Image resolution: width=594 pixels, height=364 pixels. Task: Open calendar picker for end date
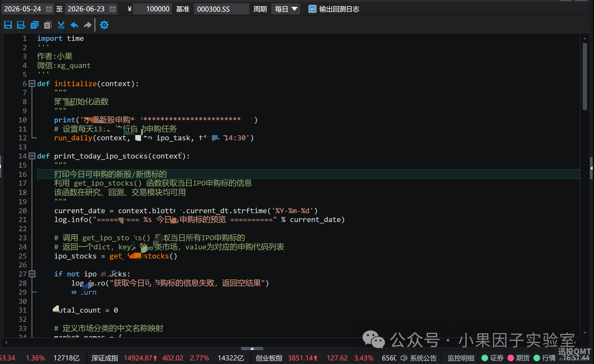pos(113,9)
